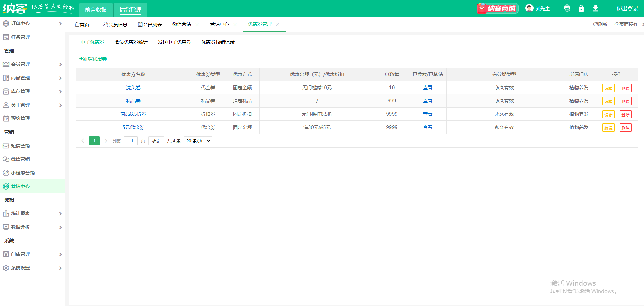Expand 库存管理 chevron arrow

[x=60, y=92]
